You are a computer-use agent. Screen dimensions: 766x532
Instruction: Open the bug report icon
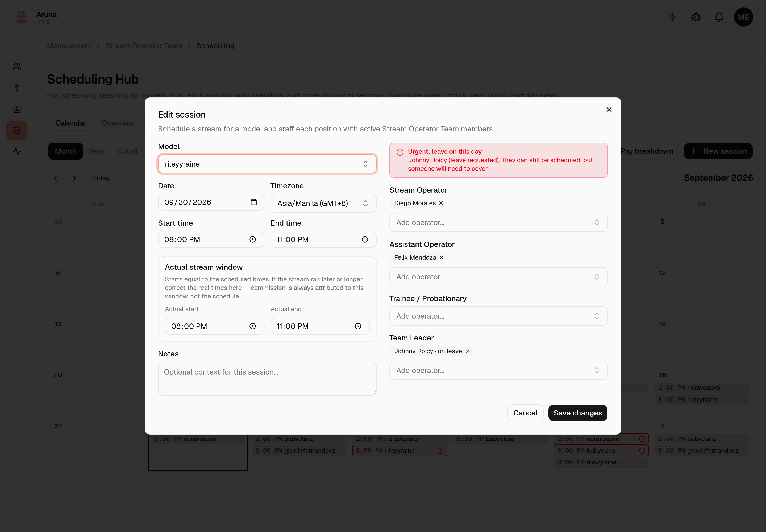(x=696, y=17)
